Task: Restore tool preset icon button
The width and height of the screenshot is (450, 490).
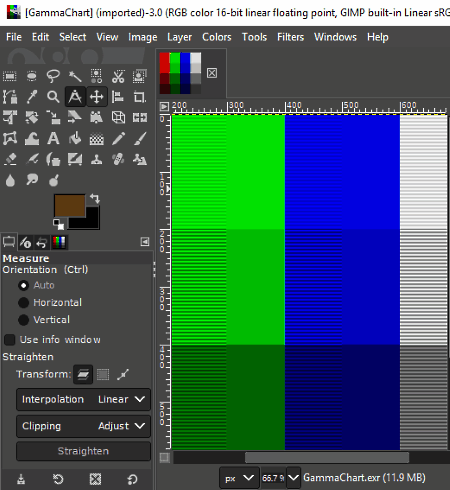Action: (x=58, y=479)
